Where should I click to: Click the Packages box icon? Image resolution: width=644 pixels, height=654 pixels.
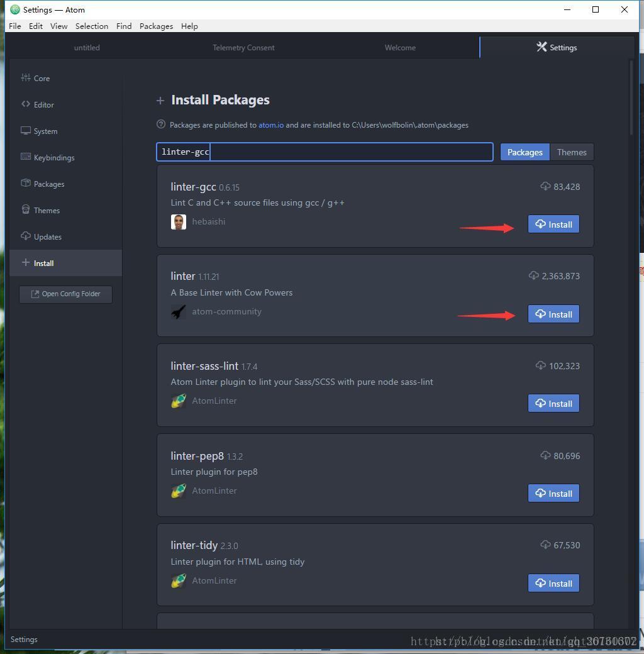pos(26,183)
